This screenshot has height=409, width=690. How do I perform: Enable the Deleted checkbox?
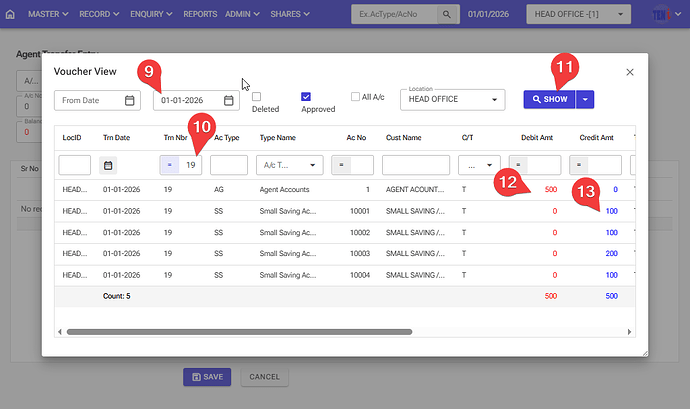pos(257,97)
